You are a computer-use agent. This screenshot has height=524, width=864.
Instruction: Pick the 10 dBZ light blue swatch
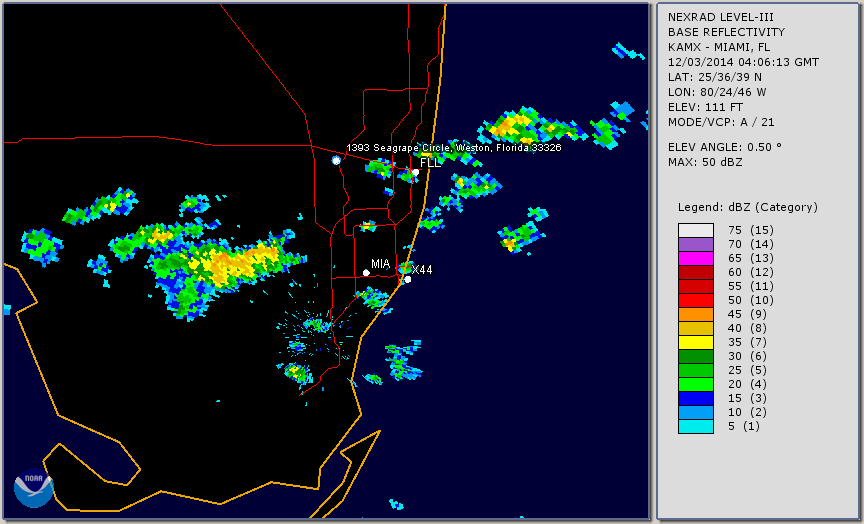click(x=695, y=413)
